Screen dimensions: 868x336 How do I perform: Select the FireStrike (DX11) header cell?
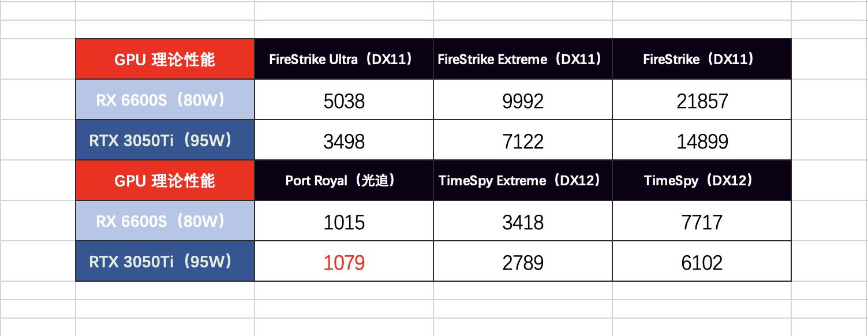tap(701, 59)
